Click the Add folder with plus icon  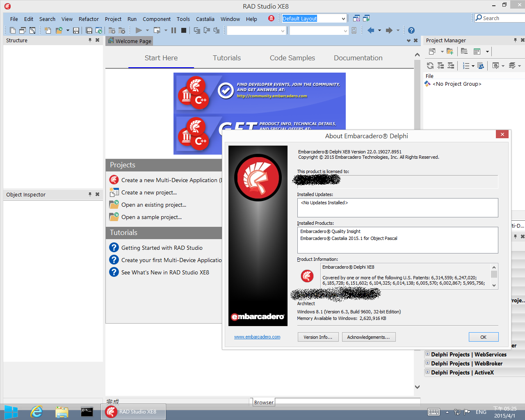(x=450, y=51)
